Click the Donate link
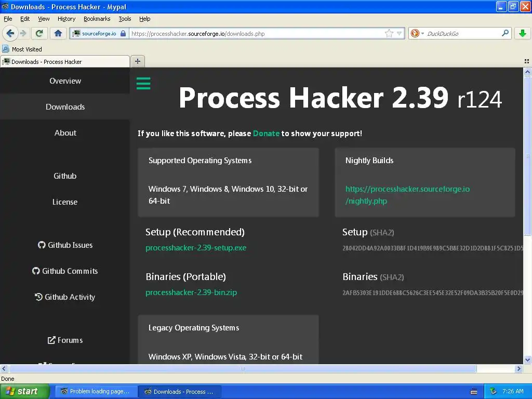Screen dimensions: 532x399 (266, 134)
